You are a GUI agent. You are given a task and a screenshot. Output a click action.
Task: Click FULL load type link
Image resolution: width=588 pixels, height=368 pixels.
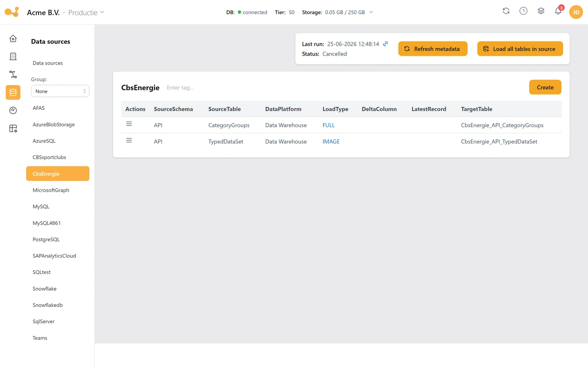(x=329, y=125)
